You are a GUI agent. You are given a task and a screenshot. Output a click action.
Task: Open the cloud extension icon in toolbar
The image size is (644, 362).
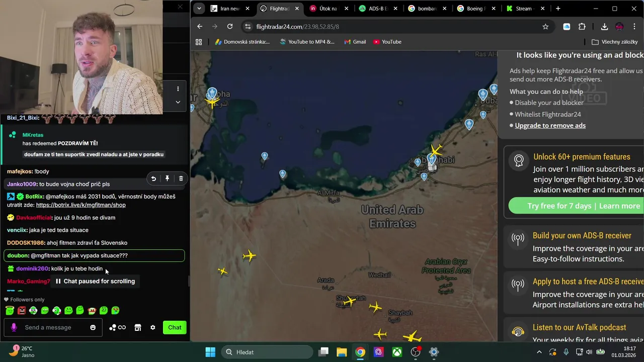(x=567, y=27)
